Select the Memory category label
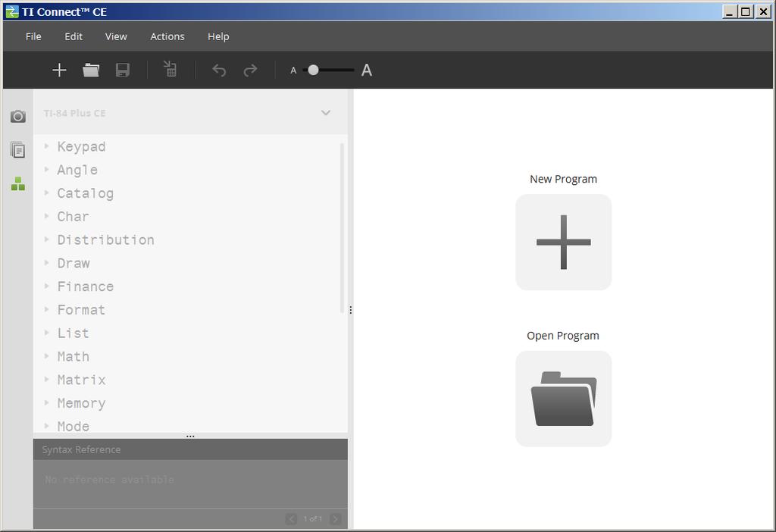776x532 pixels. click(x=81, y=403)
